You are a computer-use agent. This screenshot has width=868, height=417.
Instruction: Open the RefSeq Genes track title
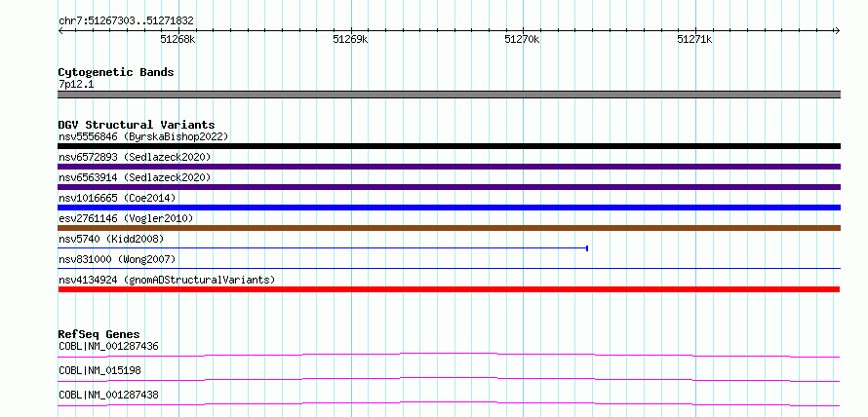99,334
